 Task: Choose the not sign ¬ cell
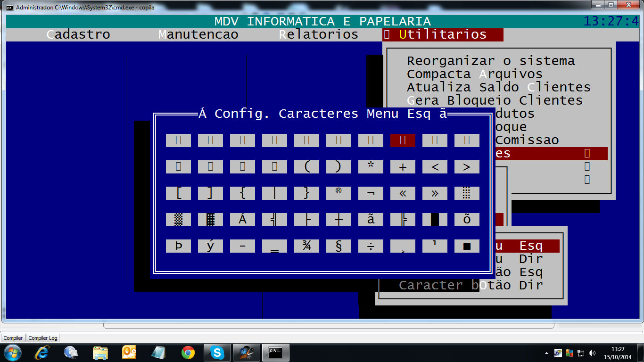click(x=371, y=193)
